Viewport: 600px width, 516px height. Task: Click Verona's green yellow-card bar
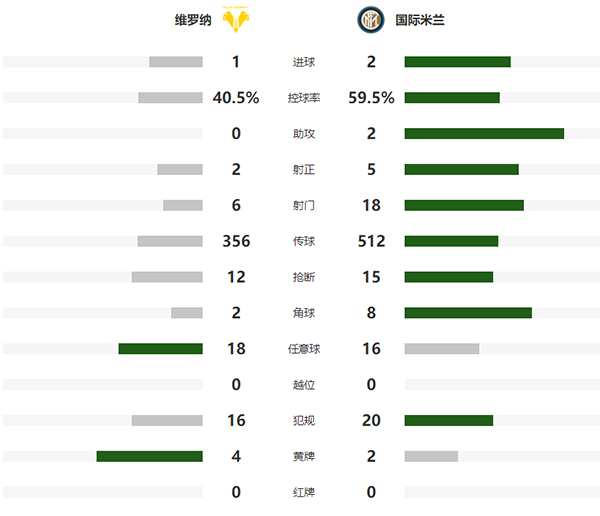click(149, 457)
